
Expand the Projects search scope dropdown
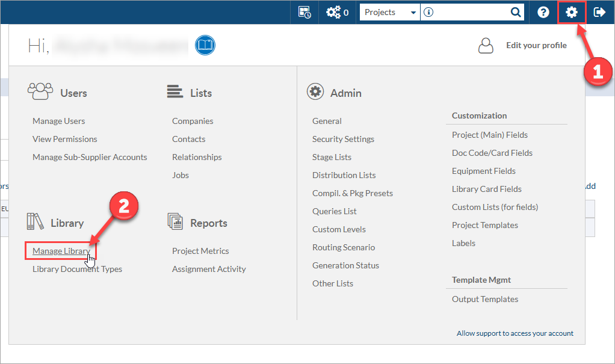coord(389,12)
